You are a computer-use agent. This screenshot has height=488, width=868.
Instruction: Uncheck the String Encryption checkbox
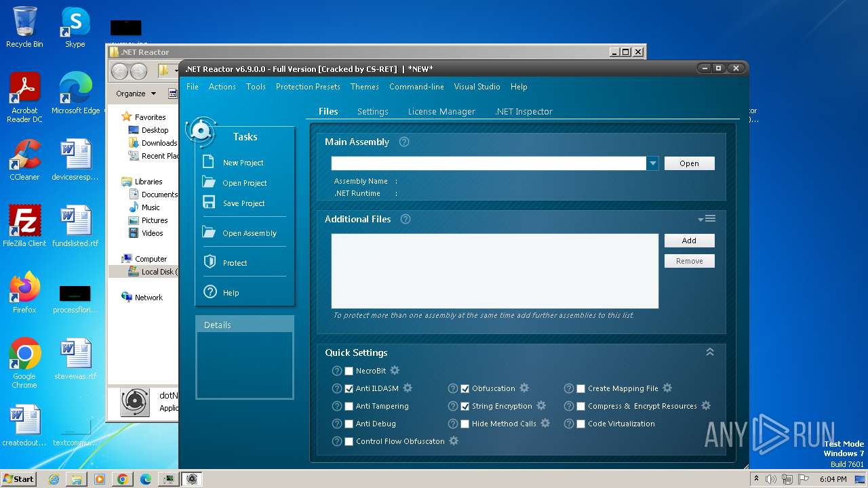tap(465, 406)
